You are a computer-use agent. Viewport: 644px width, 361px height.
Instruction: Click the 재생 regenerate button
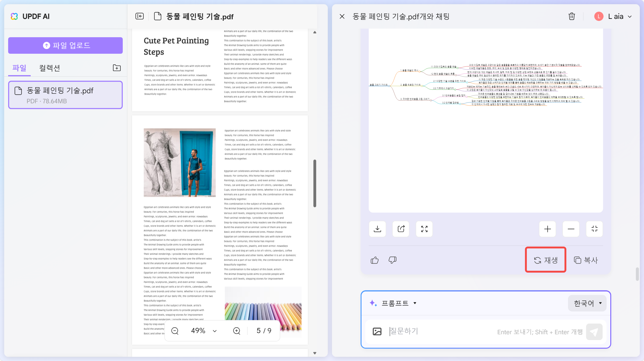546,260
